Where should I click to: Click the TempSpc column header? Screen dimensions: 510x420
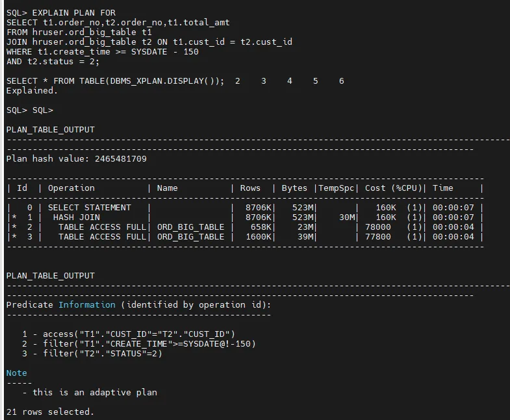336,188
